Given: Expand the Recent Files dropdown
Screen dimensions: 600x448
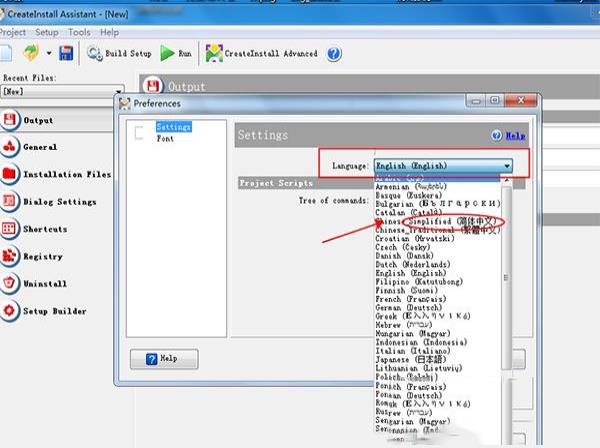Looking at the screenshot, I should [x=119, y=91].
